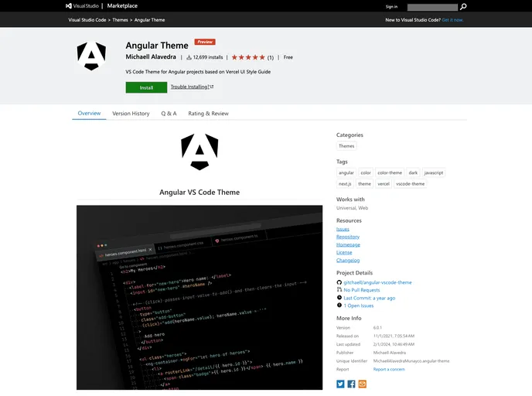The width and height of the screenshot is (532, 396).
Task: Go to Themes breadcrumb
Action: (x=120, y=20)
